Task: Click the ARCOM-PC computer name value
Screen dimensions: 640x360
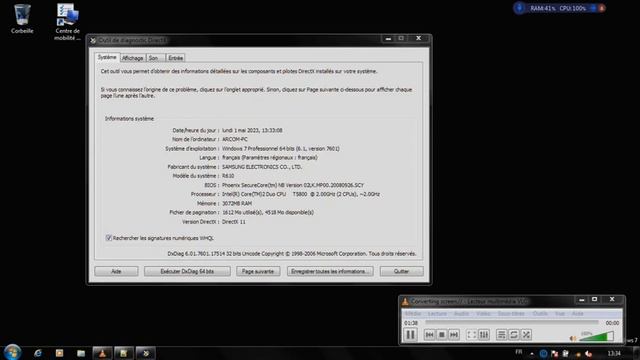Action: pyautogui.click(x=235, y=139)
